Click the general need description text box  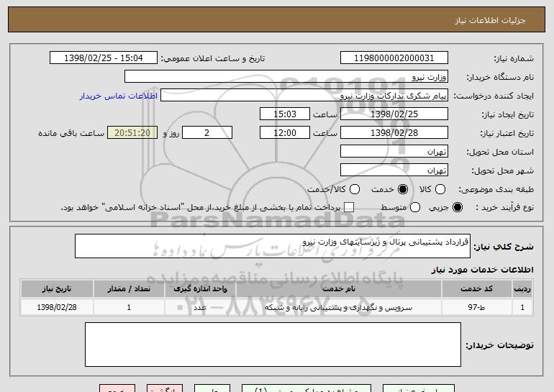click(273, 246)
